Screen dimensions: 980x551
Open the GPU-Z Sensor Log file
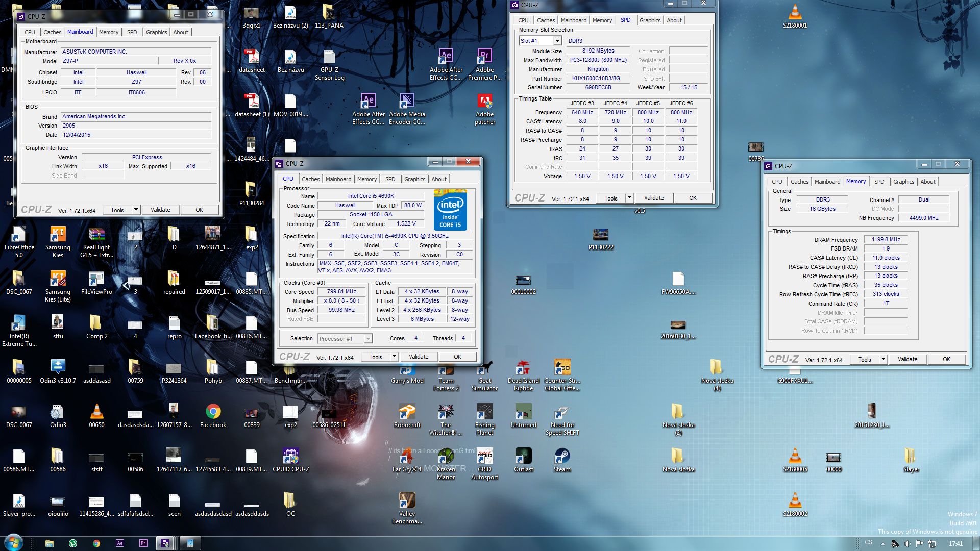329,65
